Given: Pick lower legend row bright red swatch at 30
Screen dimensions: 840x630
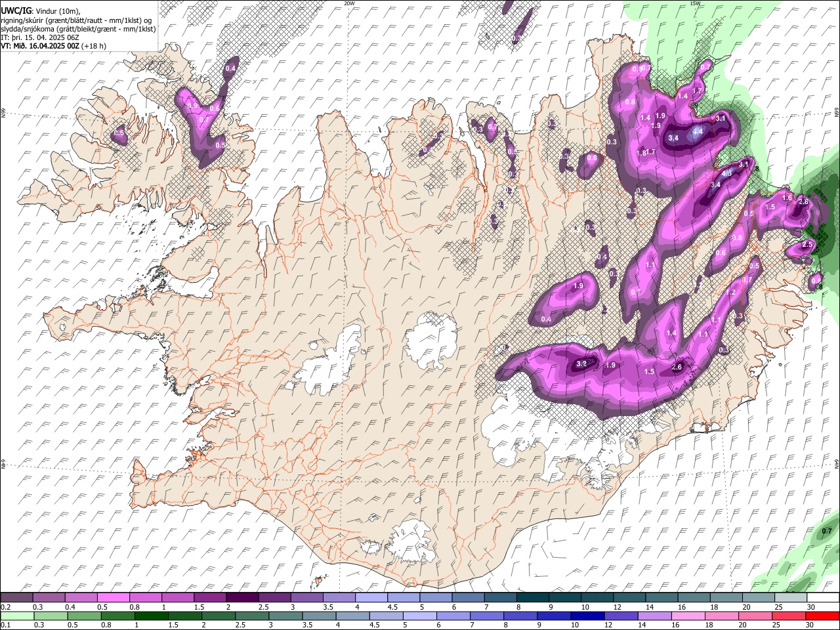Looking at the screenshot, I should 823,616.
